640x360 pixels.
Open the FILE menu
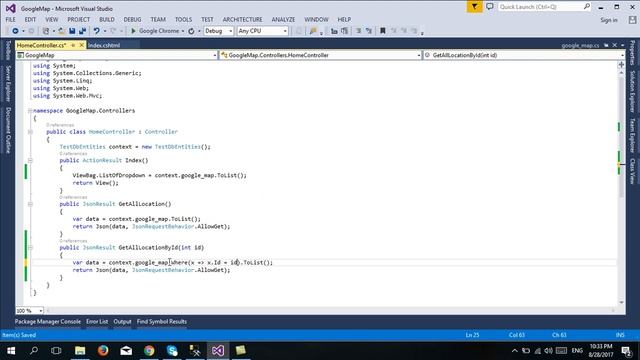coord(11,20)
